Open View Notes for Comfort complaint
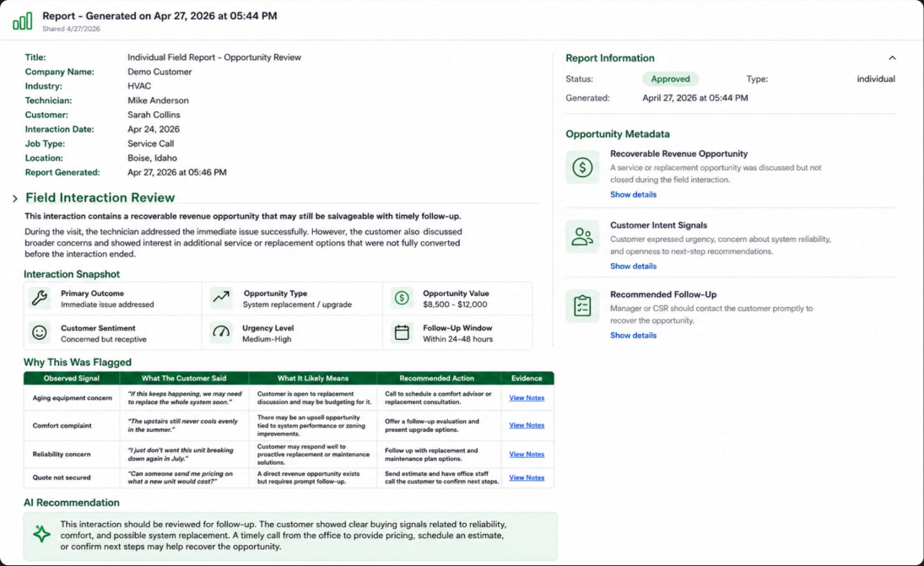 pos(527,425)
